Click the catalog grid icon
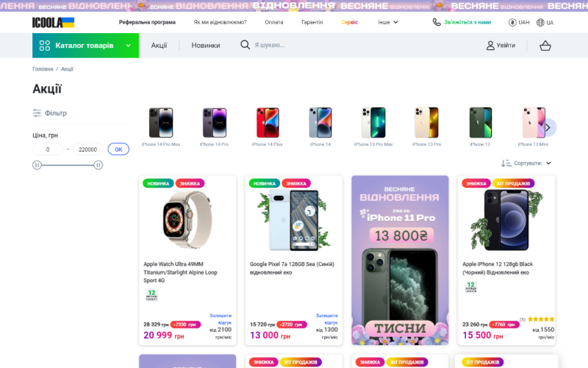588x368 pixels. coord(45,46)
